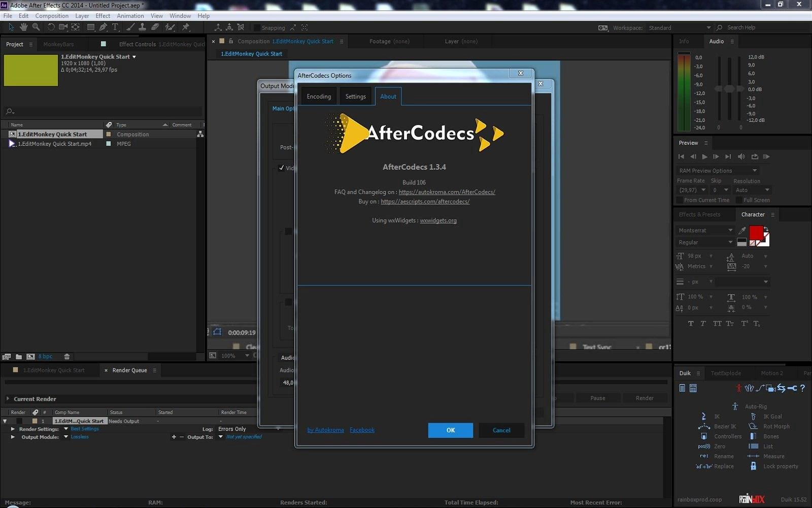Select the Pan Behind anchor tool
The height and width of the screenshot is (508, 812).
pos(76,27)
